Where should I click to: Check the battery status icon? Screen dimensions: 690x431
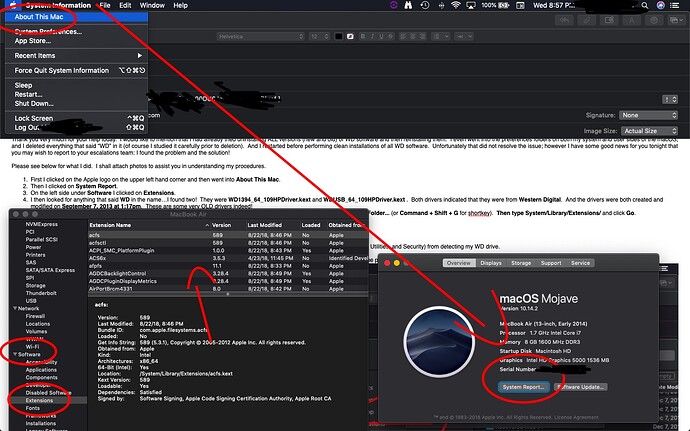[504, 5]
